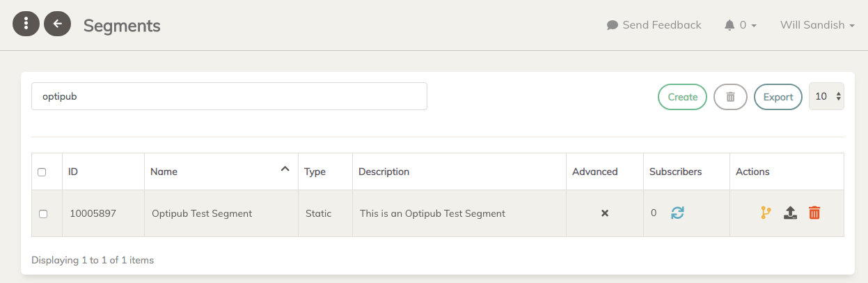
Task: Delete segment using the red trash icon
Action: click(x=814, y=213)
